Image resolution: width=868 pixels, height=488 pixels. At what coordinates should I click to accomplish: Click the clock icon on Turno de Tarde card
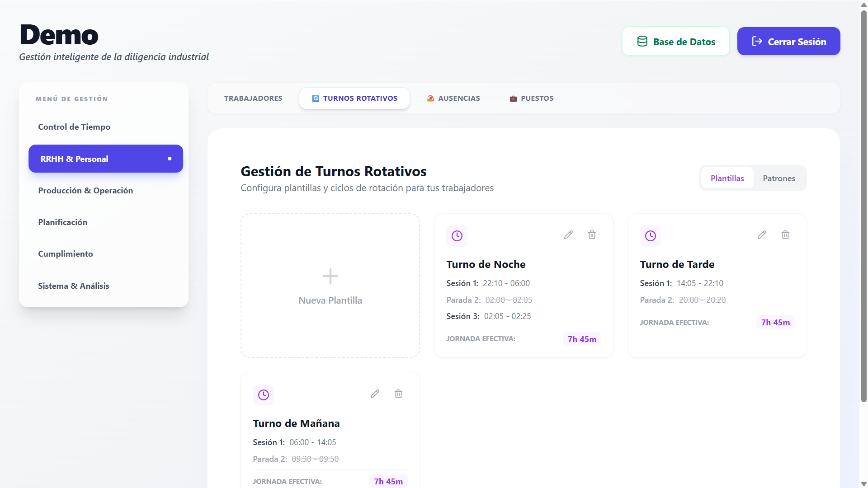[x=650, y=235]
